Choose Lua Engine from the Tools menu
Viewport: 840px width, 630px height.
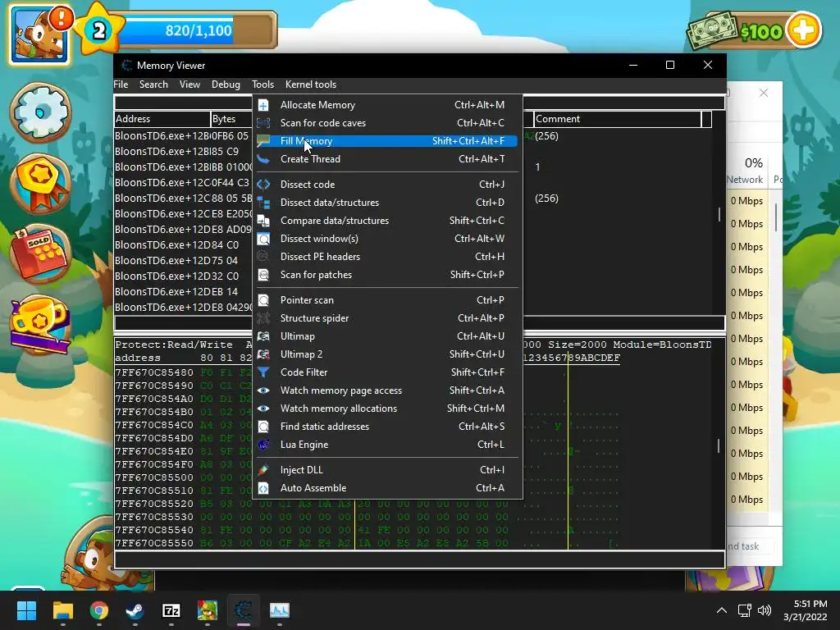pyautogui.click(x=387, y=445)
